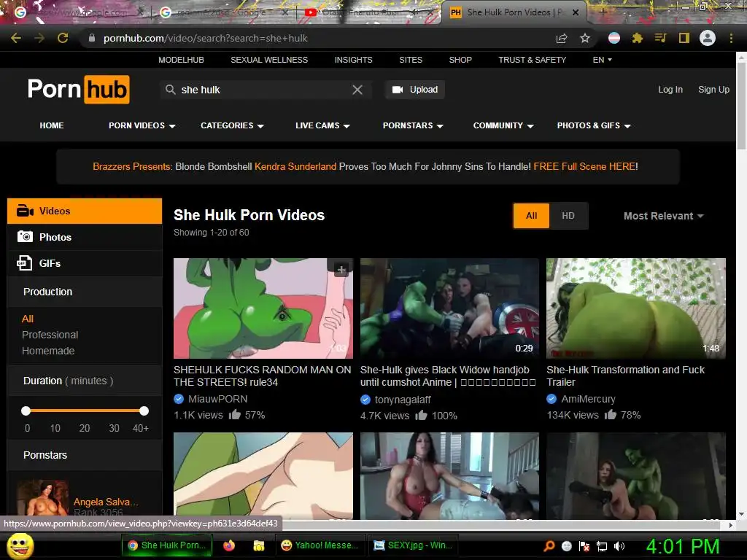Click the round pink-blue extension icon
747x560 pixels.
[x=614, y=38]
